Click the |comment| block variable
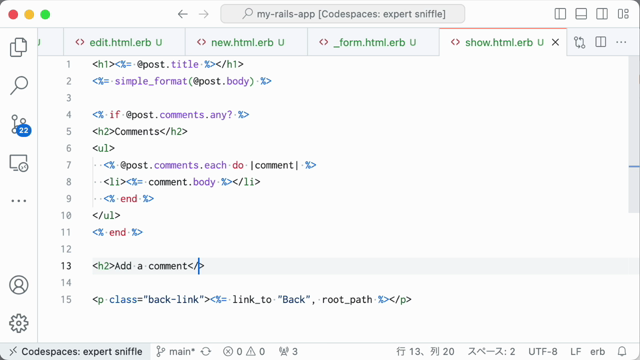 point(274,165)
